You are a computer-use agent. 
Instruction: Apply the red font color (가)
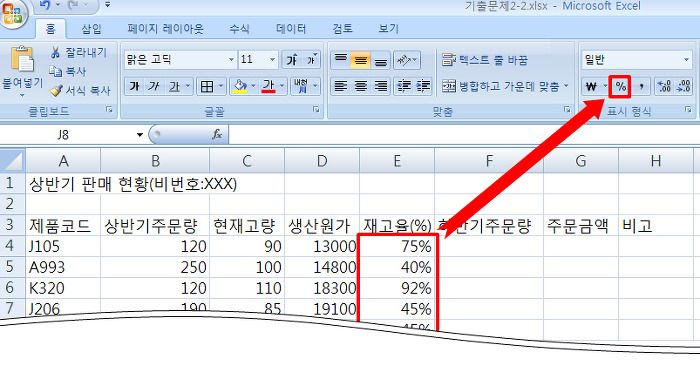coord(268,86)
